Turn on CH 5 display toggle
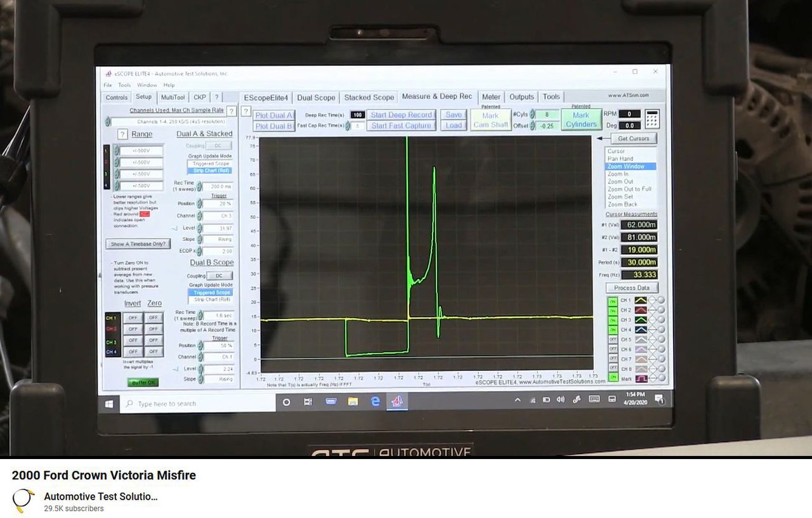The image size is (812, 518). pyautogui.click(x=613, y=339)
